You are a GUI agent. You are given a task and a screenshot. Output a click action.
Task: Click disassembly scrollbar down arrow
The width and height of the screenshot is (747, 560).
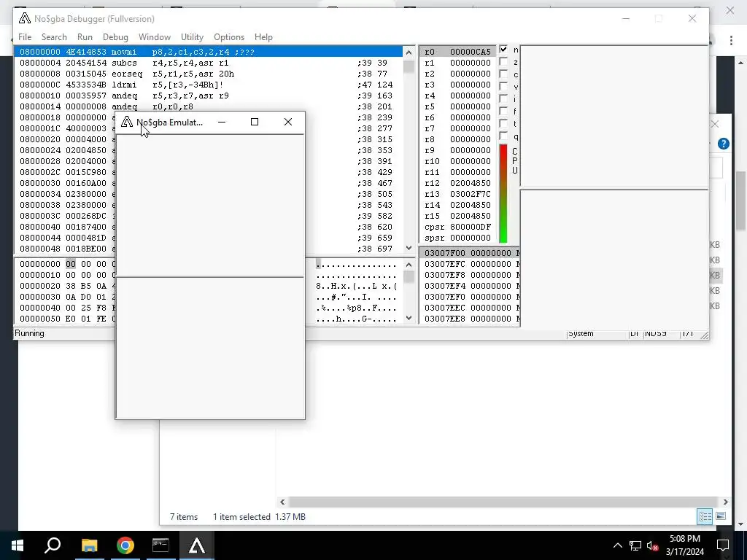click(x=409, y=248)
